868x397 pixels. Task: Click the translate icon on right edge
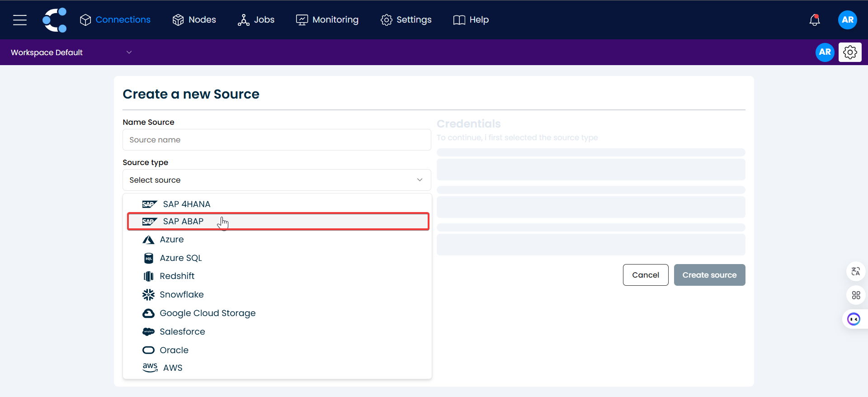(855, 271)
